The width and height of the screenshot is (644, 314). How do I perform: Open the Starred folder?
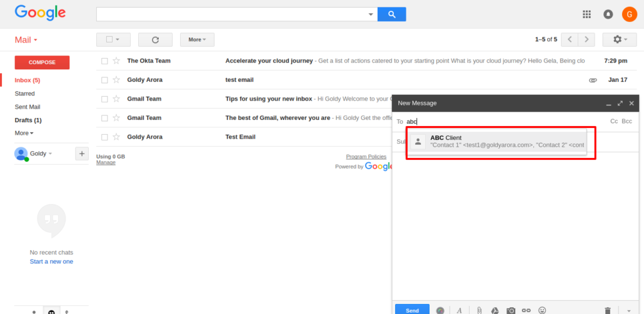point(24,94)
